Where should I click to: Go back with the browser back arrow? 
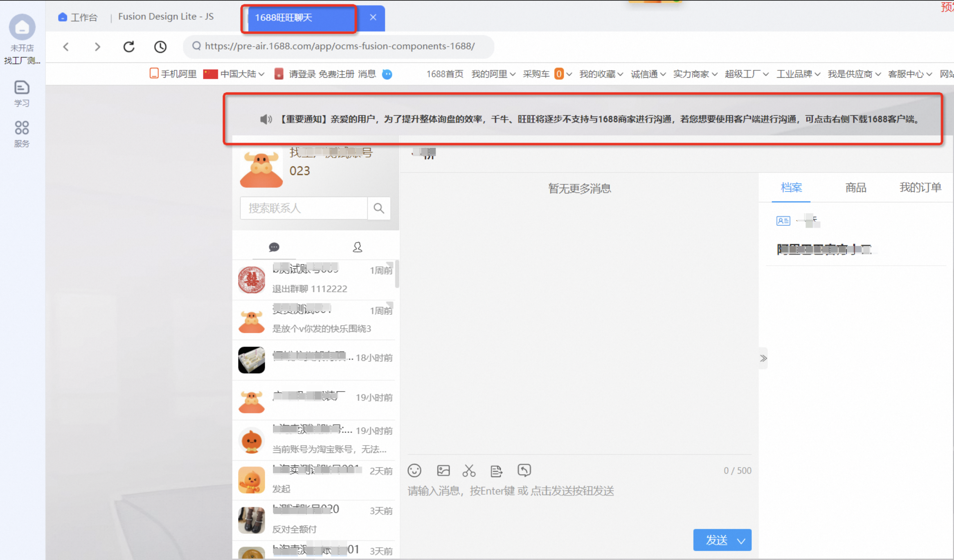pos(66,47)
